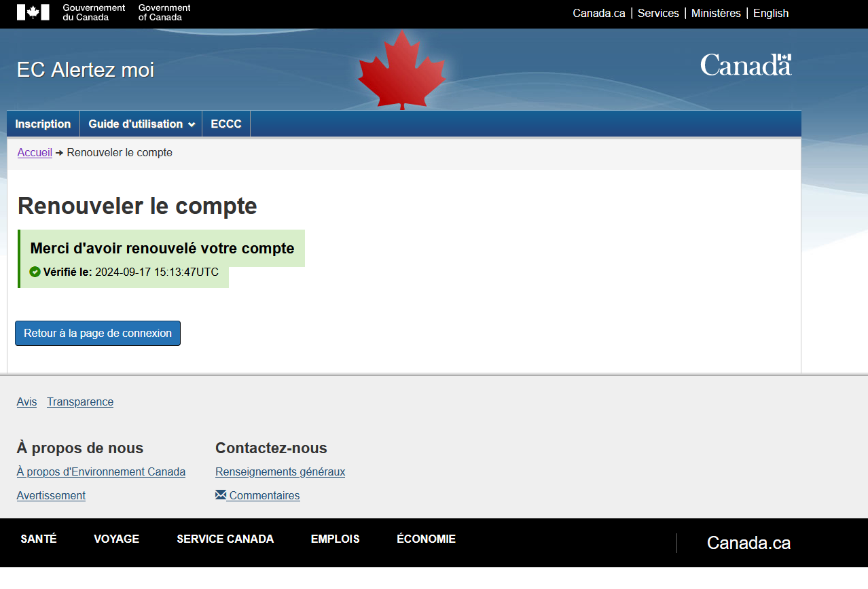Open the Services link in top bar
This screenshot has height=589, width=868.
(658, 13)
